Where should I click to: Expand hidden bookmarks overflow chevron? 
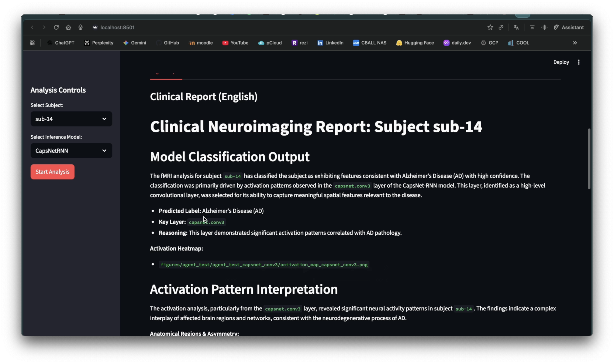[575, 43]
